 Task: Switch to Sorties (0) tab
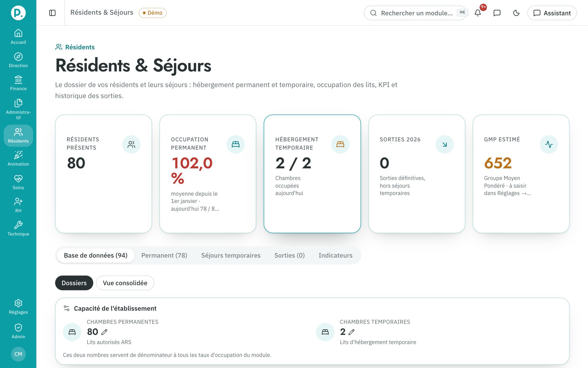pyautogui.click(x=289, y=255)
